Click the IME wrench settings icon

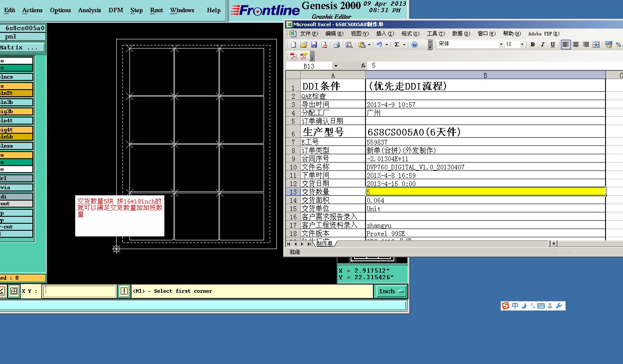(x=559, y=306)
